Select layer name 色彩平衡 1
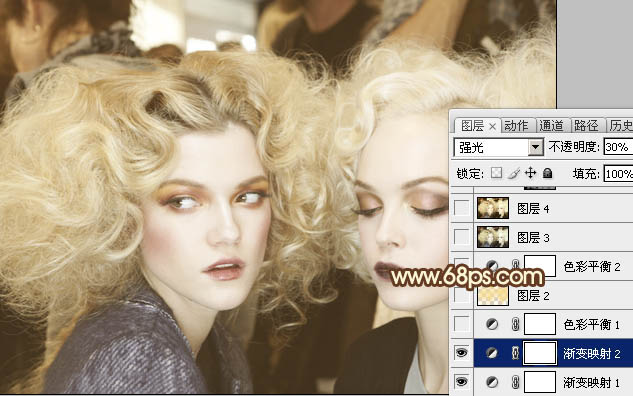This screenshot has width=633, height=396. pos(592,325)
